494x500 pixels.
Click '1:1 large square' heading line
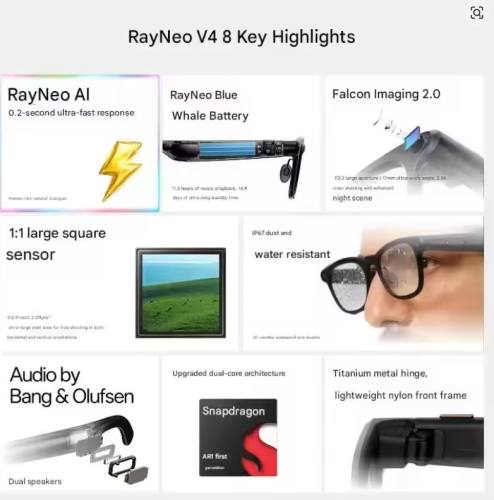[x=57, y=233]
